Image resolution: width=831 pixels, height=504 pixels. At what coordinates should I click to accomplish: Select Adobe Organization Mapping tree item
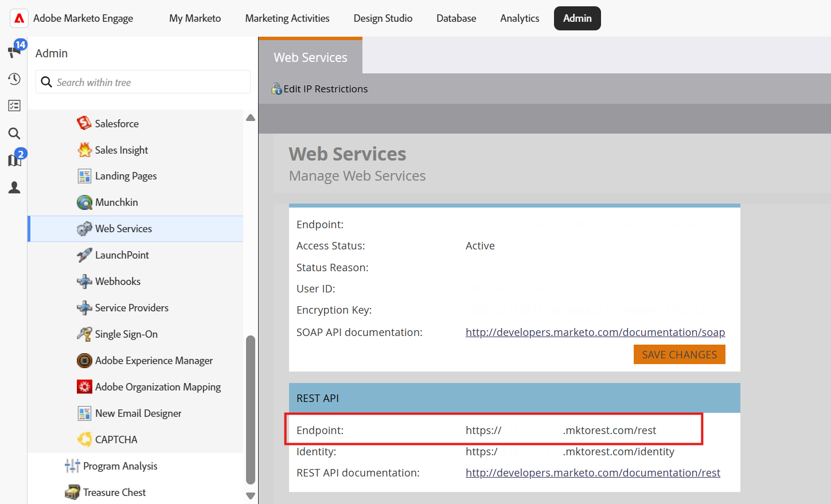coord(158,387)
